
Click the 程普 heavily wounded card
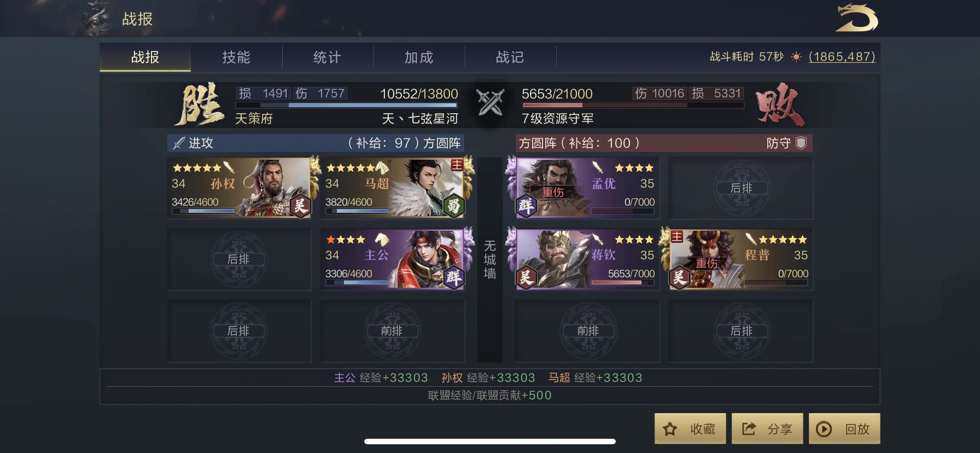742,259
